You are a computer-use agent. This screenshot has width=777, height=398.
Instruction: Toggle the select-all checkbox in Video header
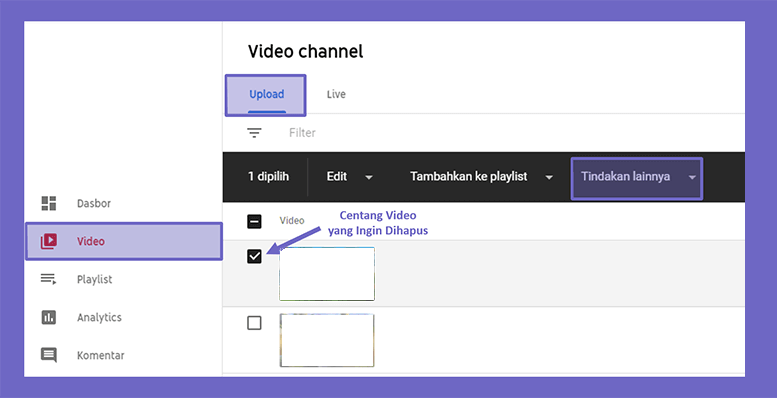pos(254,221)
